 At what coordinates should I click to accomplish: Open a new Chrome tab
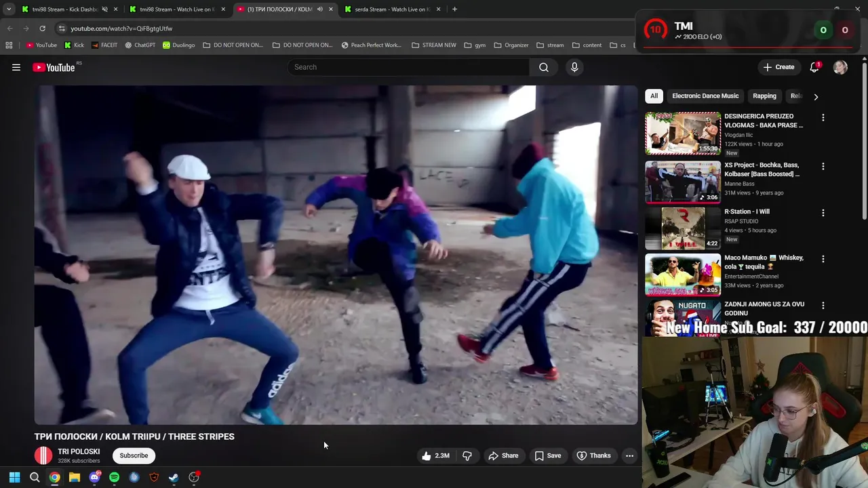pos(454,9)
